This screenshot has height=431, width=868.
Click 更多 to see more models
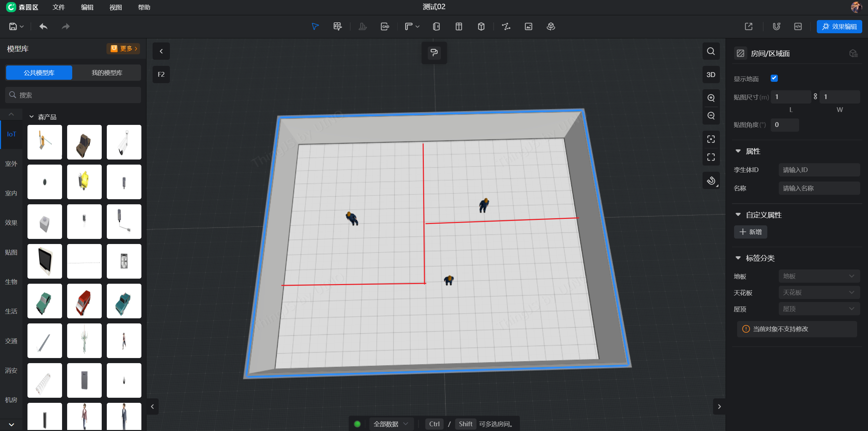(x=124, y=49)
